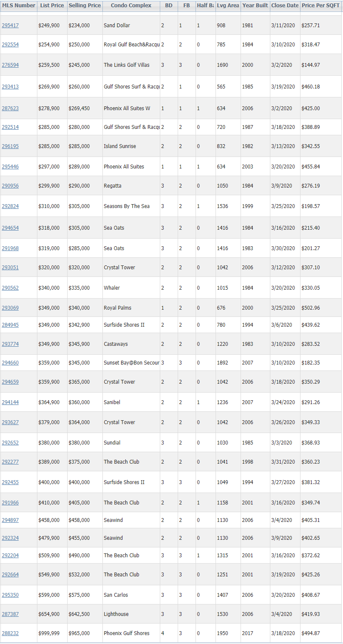The width and height of the screenshot is (343, 644).
Task: Open MLS listing 295417
Action: (x=10, y=26)
